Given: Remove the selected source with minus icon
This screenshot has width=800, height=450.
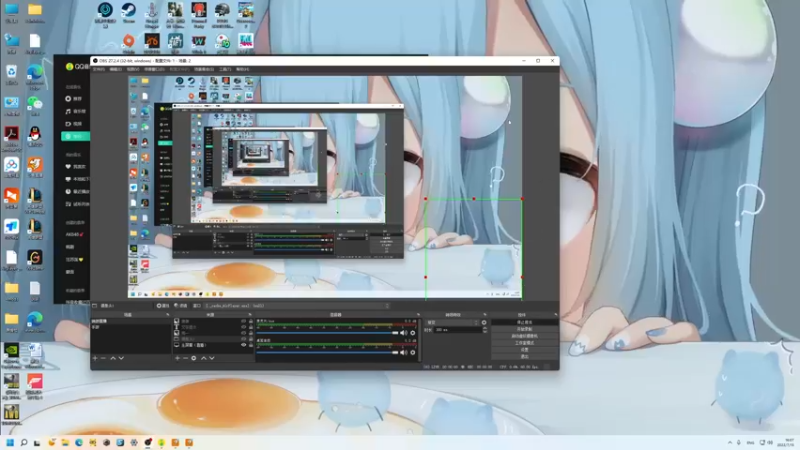Looking at the screenshot, I should click(185, 358).
